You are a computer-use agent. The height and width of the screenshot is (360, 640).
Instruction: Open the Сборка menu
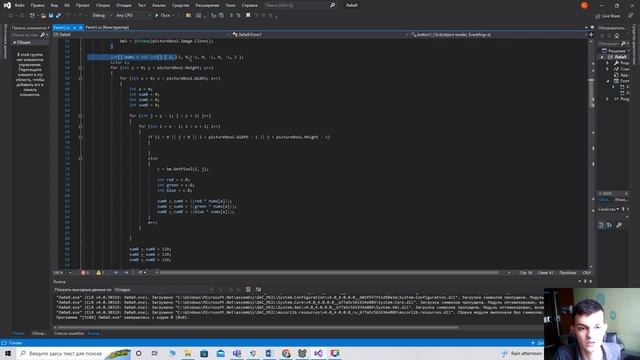click(x=102, y=5)
